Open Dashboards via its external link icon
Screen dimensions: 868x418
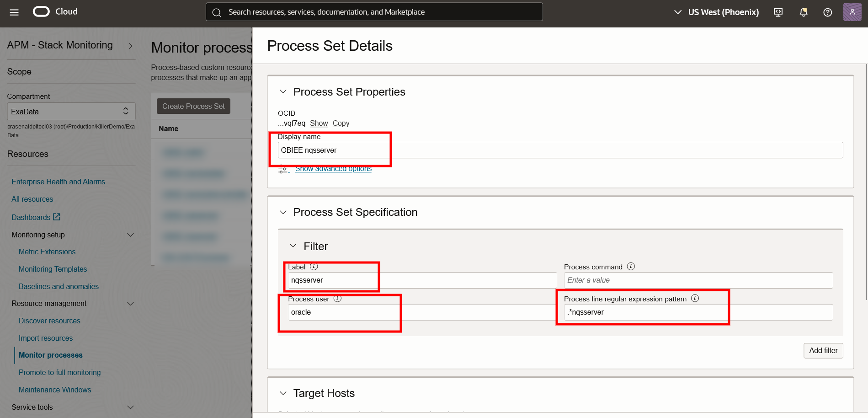tap(57, 217)
